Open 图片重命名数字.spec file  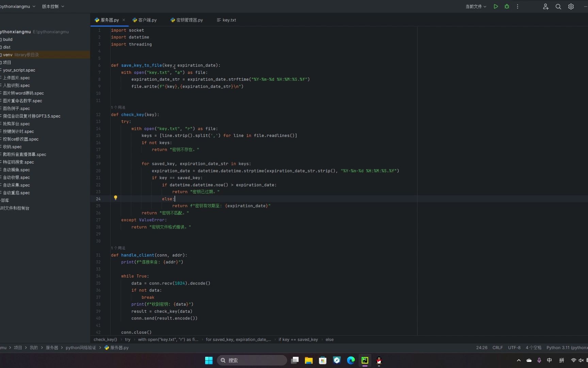pos(22,101)
